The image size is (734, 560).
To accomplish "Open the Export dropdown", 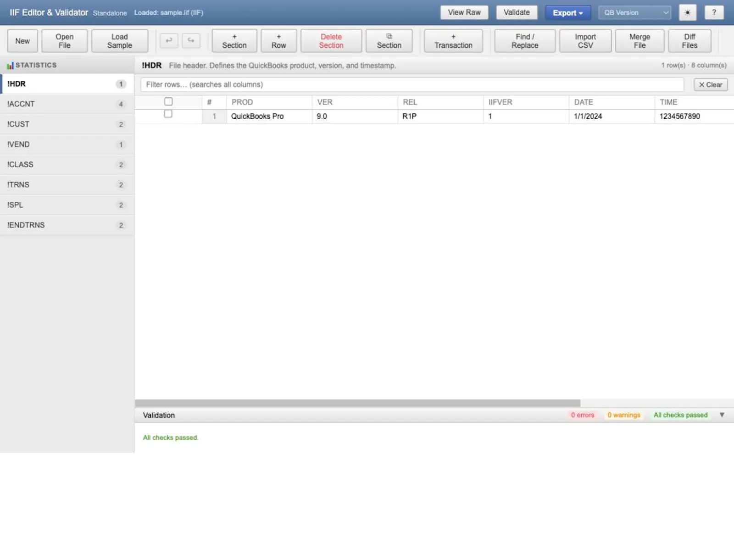I will pos(567,13).
